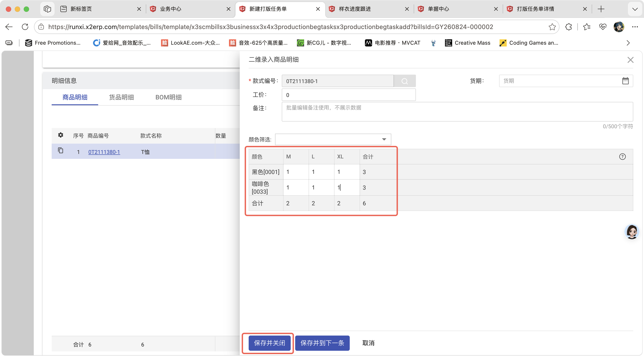Open browser settings and more menu
The image size is (644, 357).
(635, 27)
